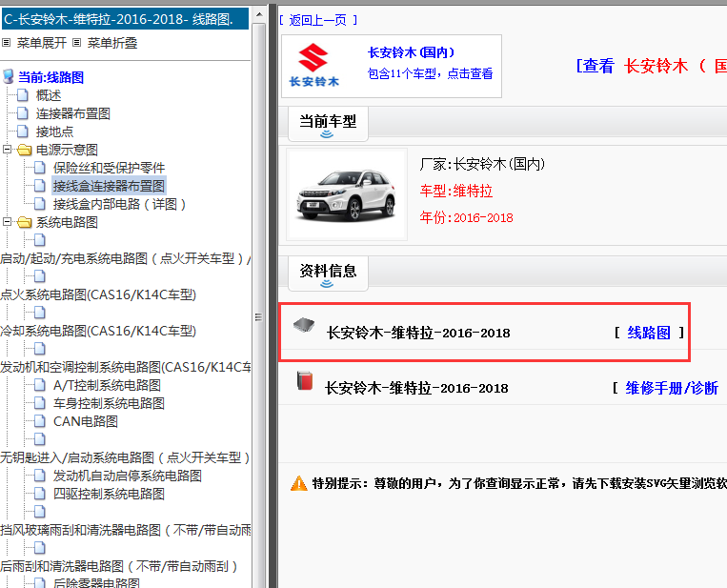Select 车身控制系统电路图 tree item
The width and height of the screenshot is (727, 588).
tap(109, 403)
